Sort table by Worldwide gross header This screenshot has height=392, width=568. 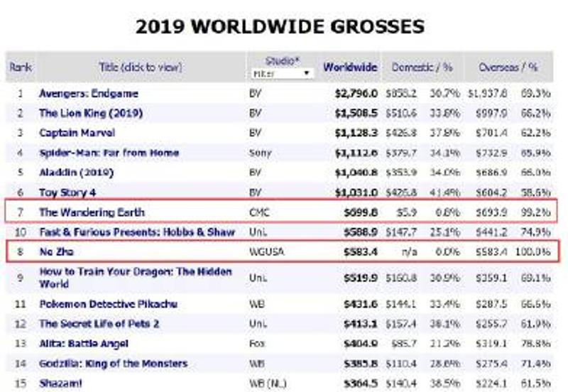coord(350,67)
